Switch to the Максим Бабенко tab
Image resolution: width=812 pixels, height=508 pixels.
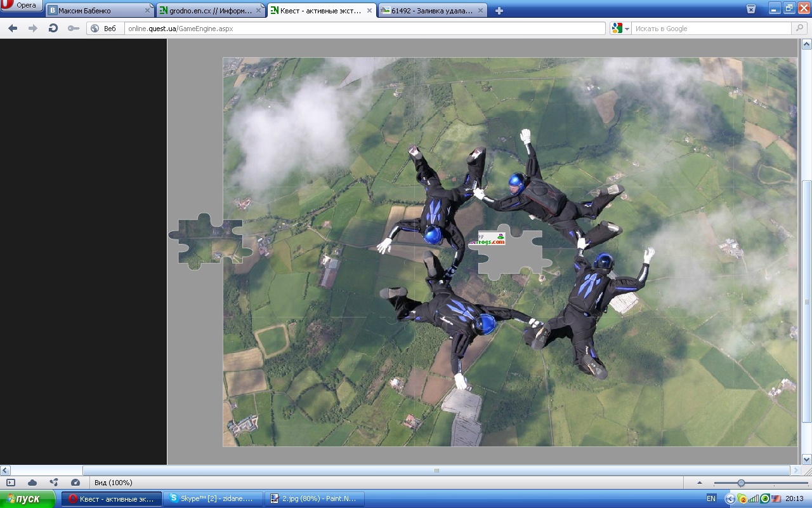[100, 11]
